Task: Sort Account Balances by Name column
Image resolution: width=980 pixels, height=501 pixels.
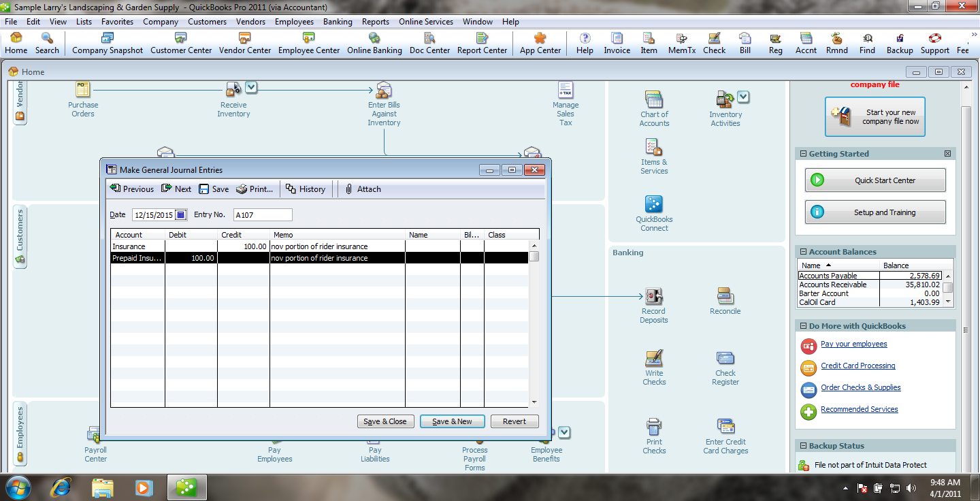Action: point(838,265)
